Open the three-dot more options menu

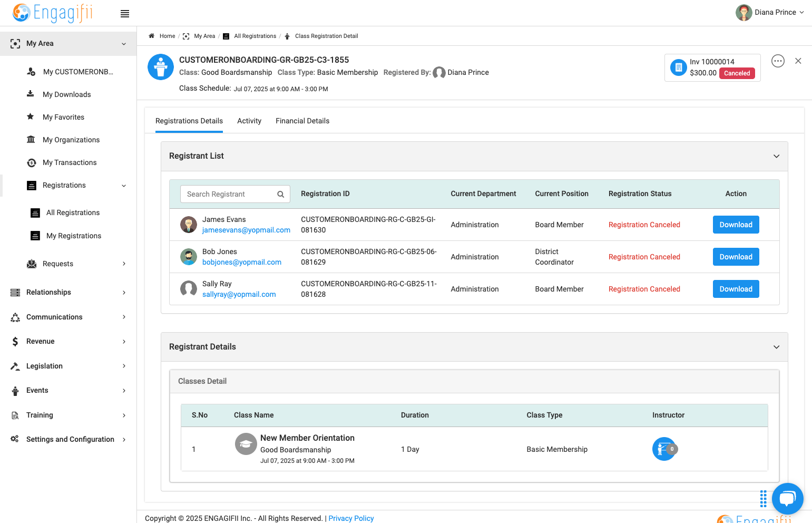click(x=778, y=61)
